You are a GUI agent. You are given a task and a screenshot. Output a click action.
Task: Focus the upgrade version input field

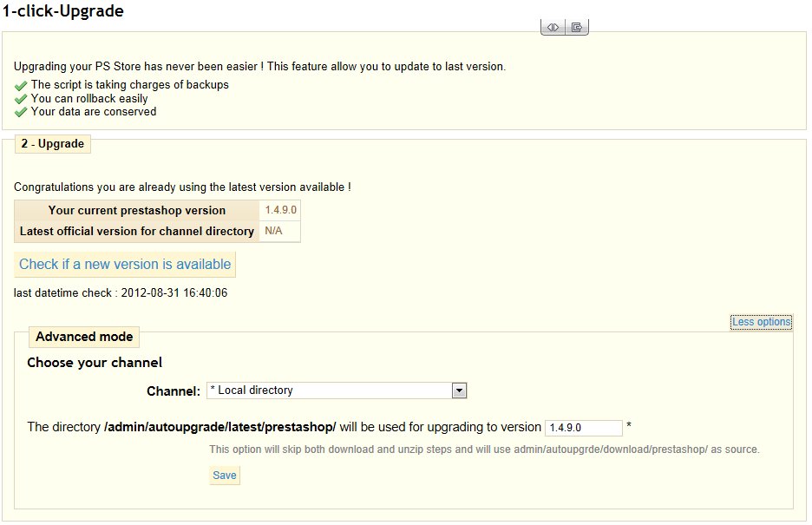[584, 428]
